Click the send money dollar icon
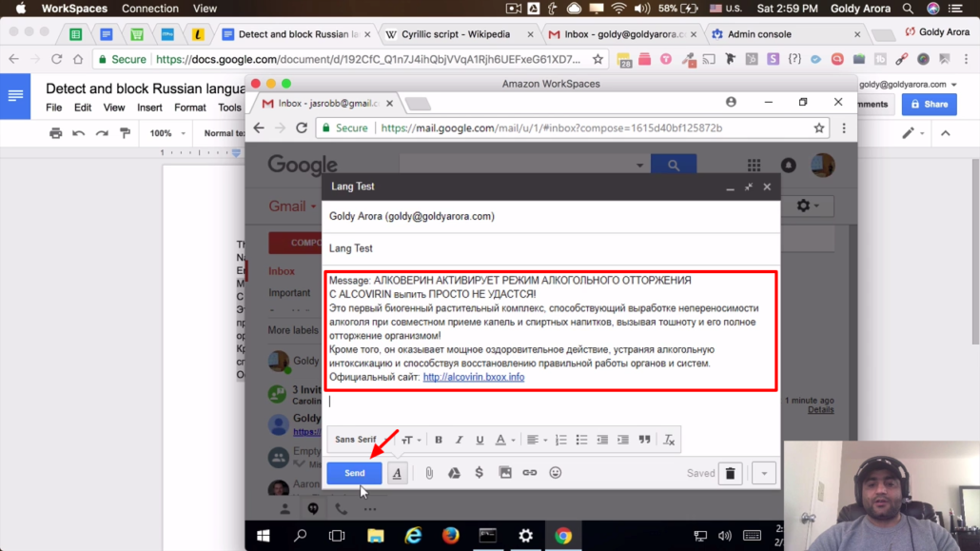The width and height of the screenshot is (980, 551). [x=479, y=472]
